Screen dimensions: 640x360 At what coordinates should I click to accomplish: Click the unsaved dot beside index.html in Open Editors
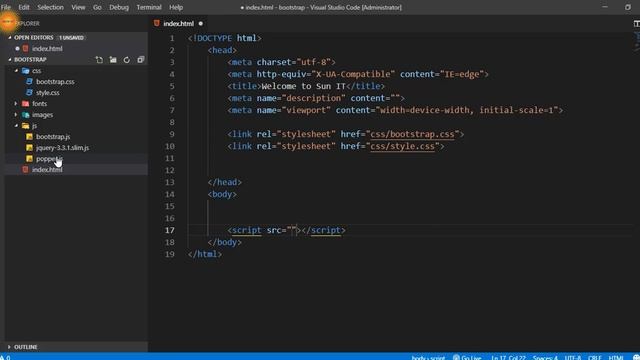(x=17, y=49)
